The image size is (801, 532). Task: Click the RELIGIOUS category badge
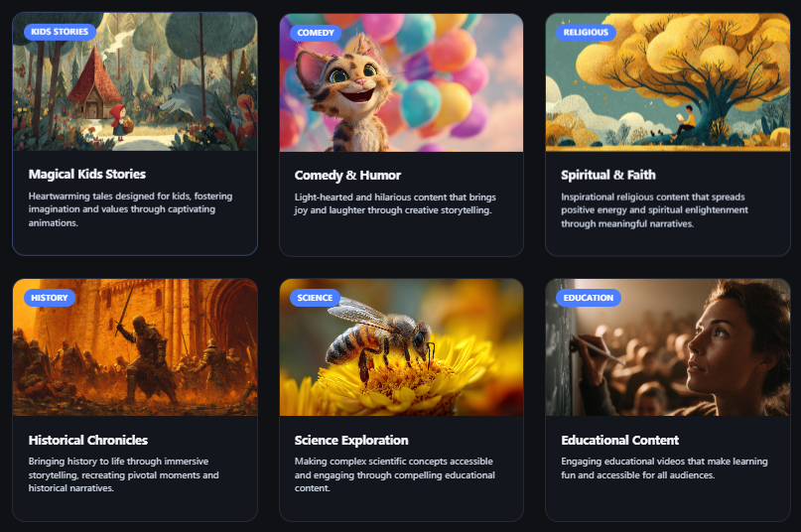tap(586, 32)
